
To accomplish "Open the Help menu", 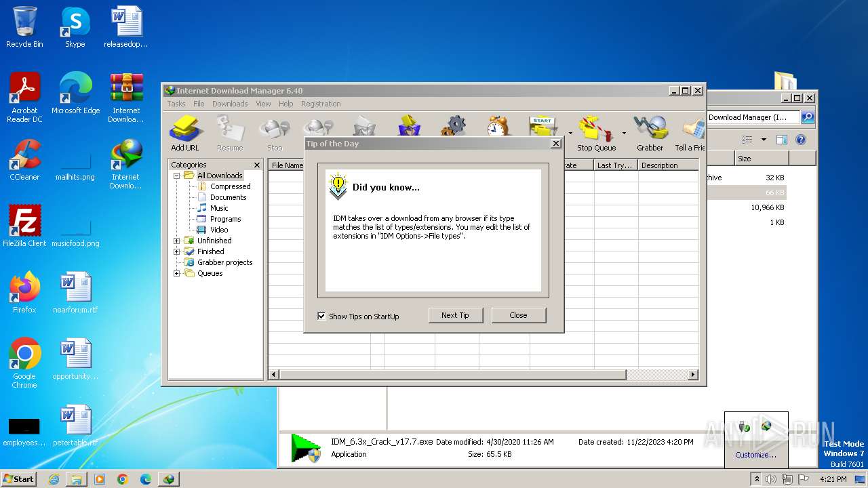I will tap(286, 104).
